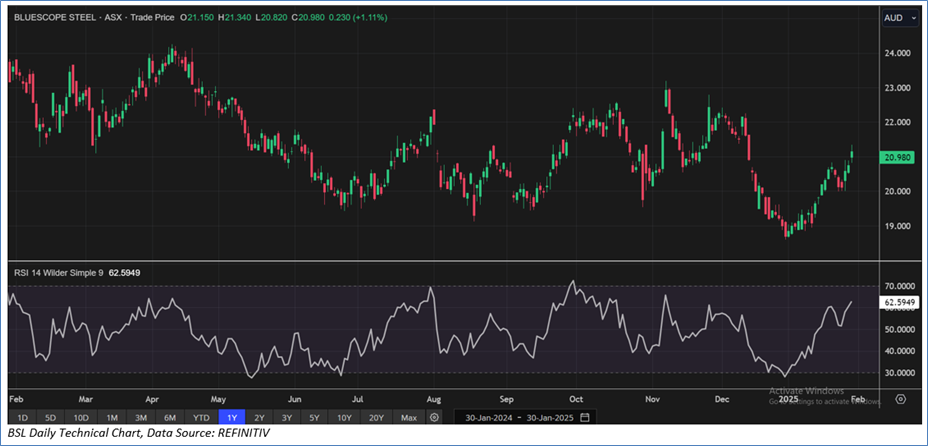Set chart range to 6M

point(170,417)
